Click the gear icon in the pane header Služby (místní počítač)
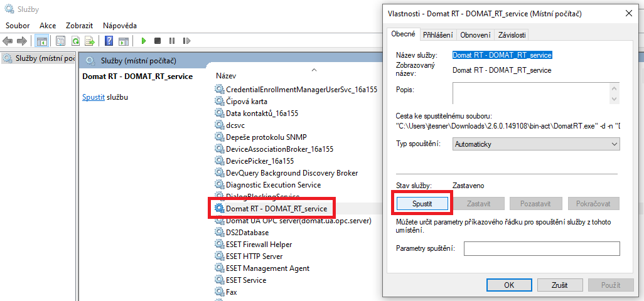The height and width of the screenshot is (301, 644). [x=90, y=61]
